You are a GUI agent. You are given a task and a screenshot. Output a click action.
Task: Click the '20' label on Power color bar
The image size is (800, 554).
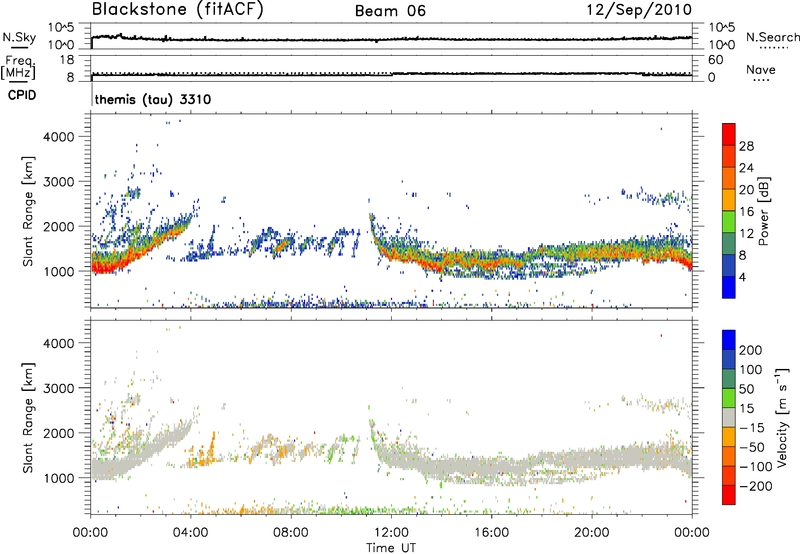click(x=746, y=190)
